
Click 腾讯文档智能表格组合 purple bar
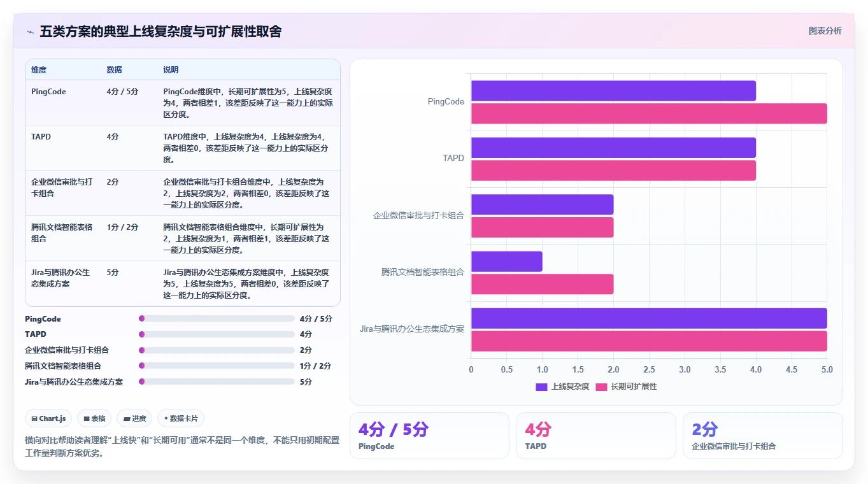coord(507,262)
